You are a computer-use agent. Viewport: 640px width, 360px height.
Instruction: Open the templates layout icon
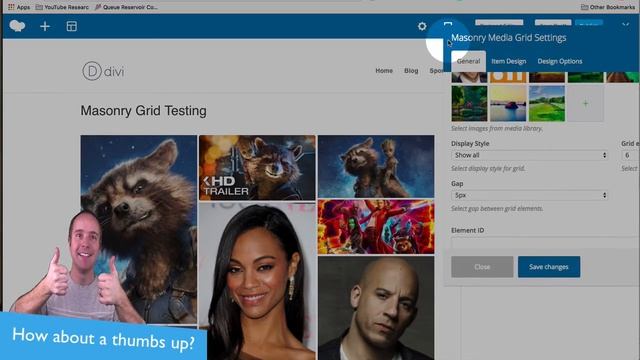pyautogui.click(x=71, y=27)
